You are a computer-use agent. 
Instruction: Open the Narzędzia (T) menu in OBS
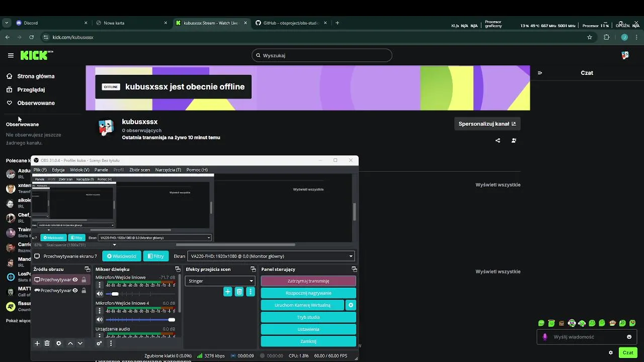[x=168, y=170]
